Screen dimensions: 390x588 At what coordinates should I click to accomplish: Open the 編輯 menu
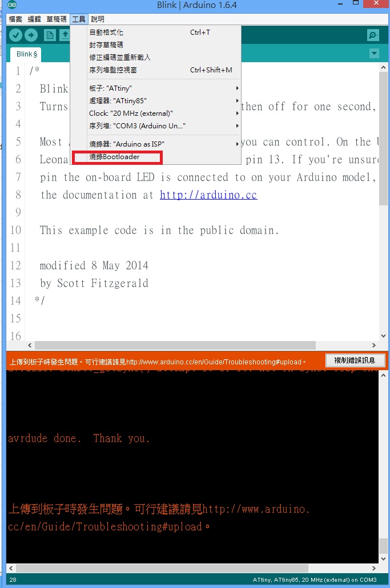pyautogui.click(x=34, y=19)
